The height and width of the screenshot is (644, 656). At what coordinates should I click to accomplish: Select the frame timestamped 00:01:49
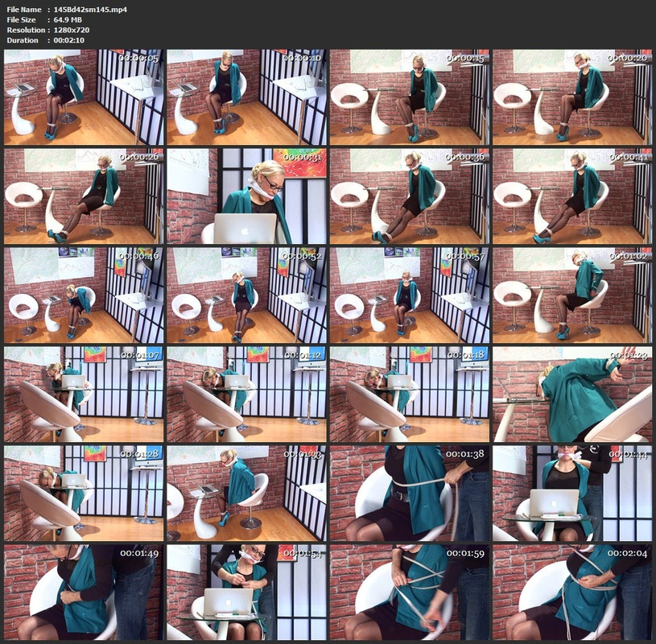84,592
